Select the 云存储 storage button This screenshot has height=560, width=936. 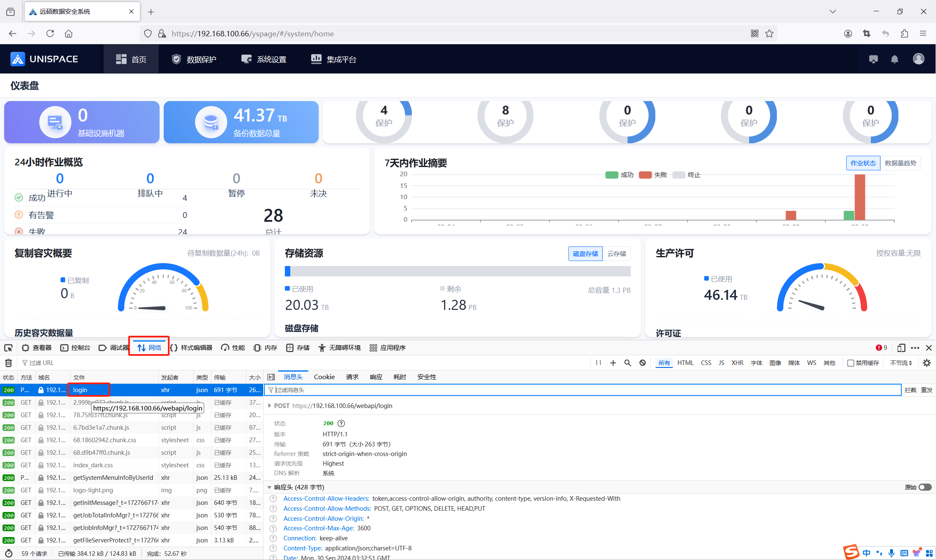click(x=616, y=254)
